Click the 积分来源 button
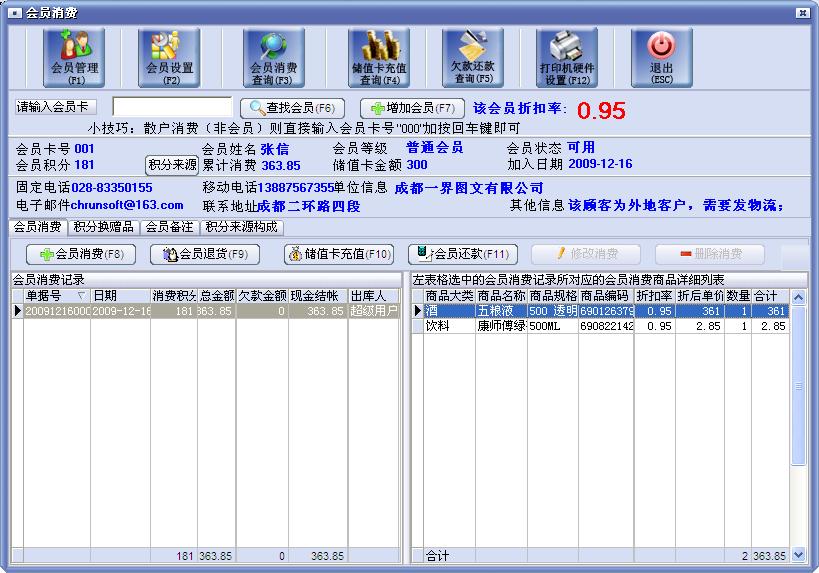819x573 pixels. [172, 165]
